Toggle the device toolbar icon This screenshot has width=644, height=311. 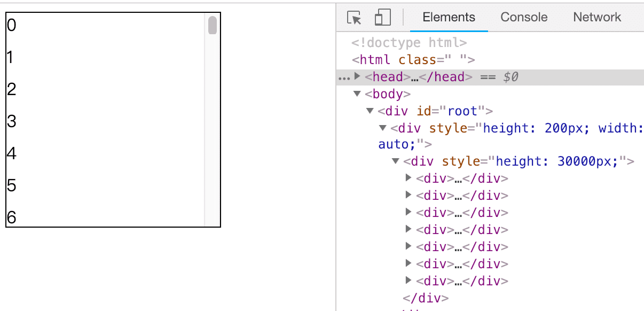pyautogui.click(x=382, y=17)
